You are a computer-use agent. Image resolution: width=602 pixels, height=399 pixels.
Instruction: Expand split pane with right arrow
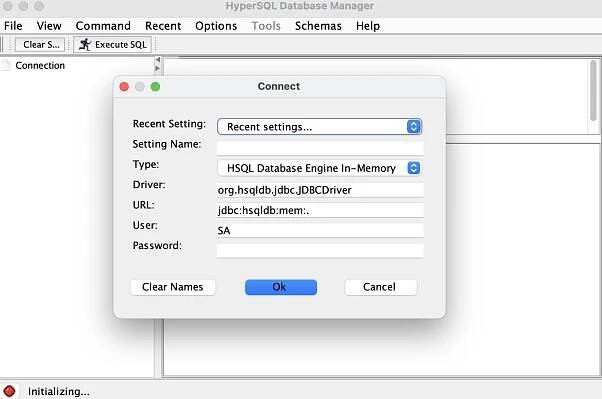(157, 68)
